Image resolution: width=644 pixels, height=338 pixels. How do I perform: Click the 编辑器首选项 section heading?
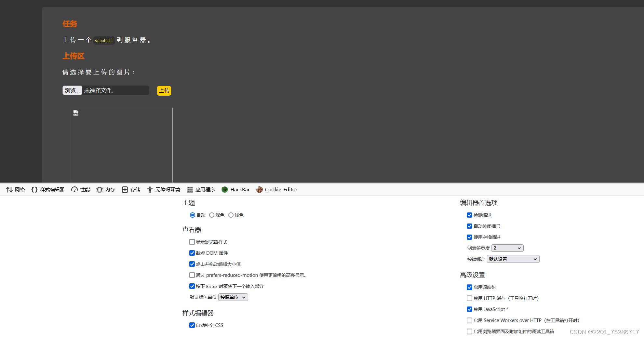[478, 203]
